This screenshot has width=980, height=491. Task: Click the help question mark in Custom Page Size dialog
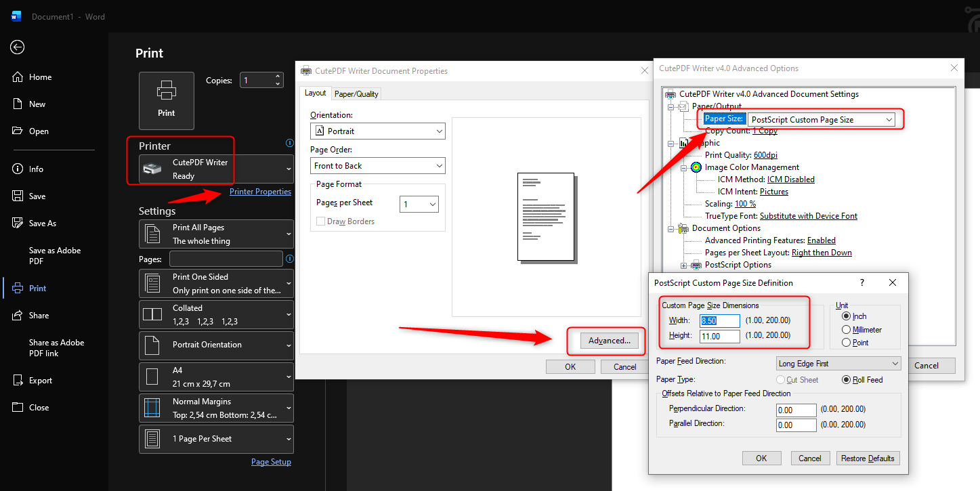pyautogui.click(x=862, y=282)
